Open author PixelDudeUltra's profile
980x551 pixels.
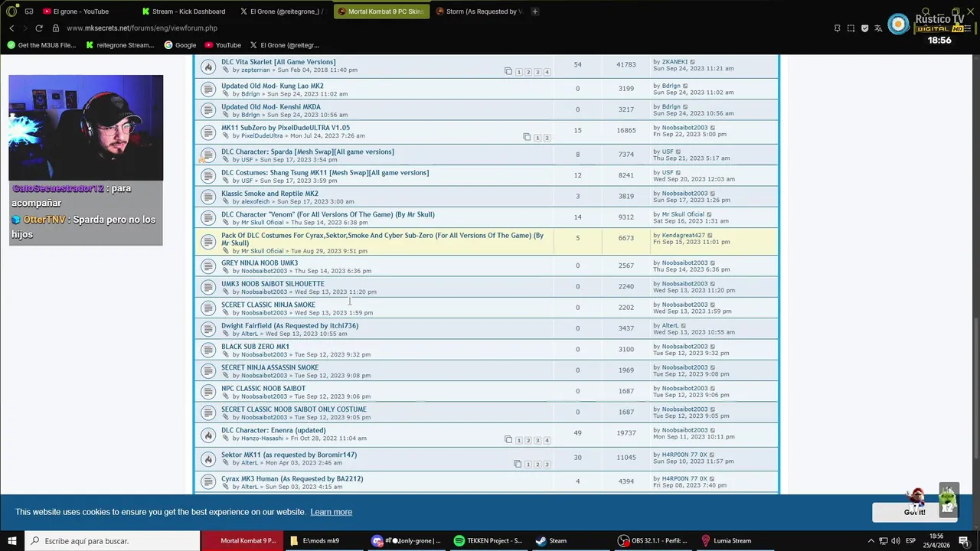pos(262,136)
